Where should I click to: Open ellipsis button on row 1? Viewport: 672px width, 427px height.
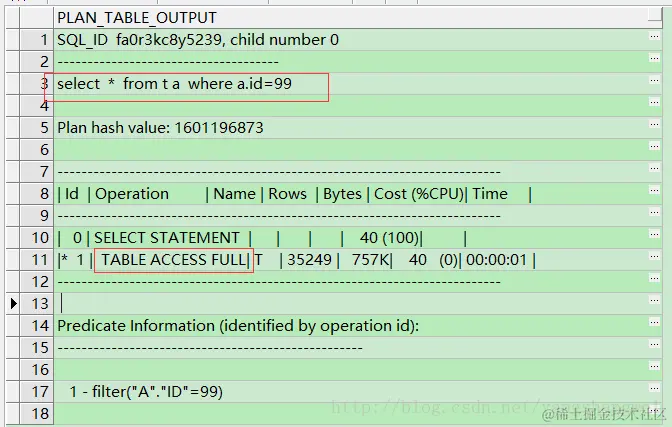654,36
